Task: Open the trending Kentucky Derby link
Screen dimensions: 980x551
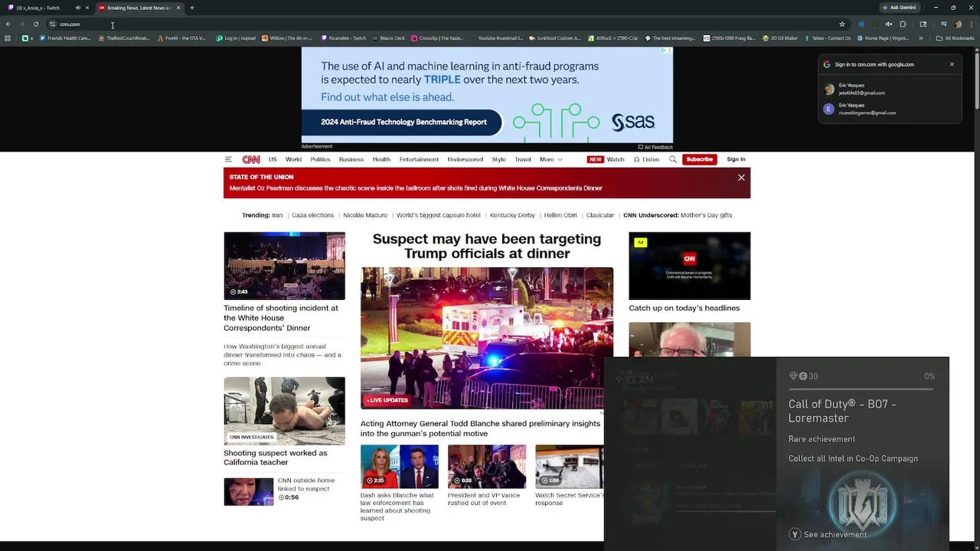Action: 512,215
